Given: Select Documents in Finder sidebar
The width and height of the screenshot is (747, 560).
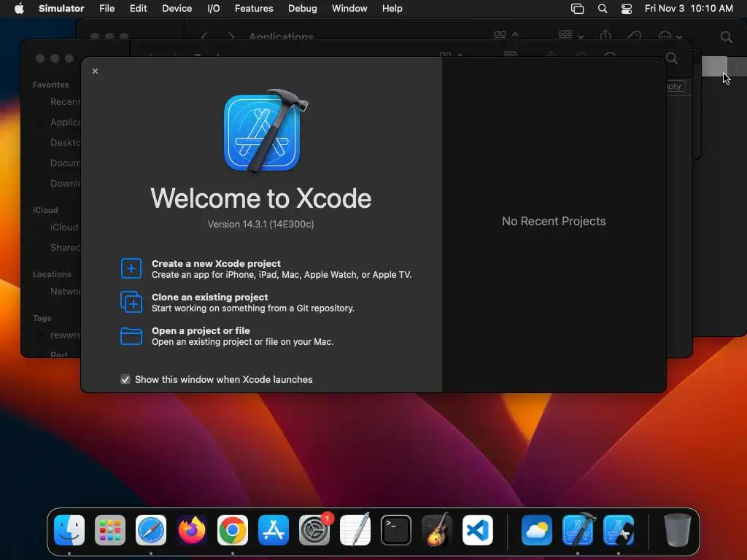Looking at the screenshot, I should pyautogui.click(x=65, y=163).
